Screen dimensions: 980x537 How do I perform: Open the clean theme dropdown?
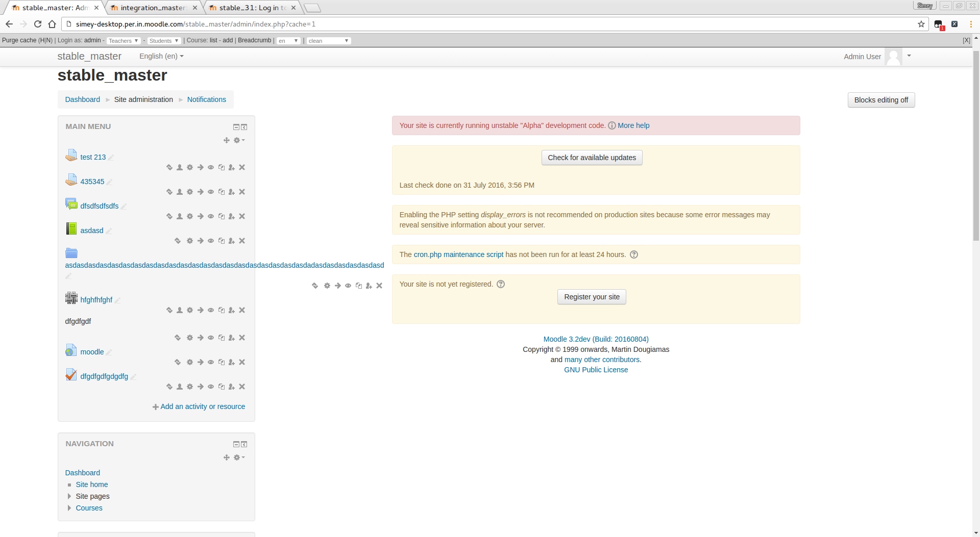(329, 41)
